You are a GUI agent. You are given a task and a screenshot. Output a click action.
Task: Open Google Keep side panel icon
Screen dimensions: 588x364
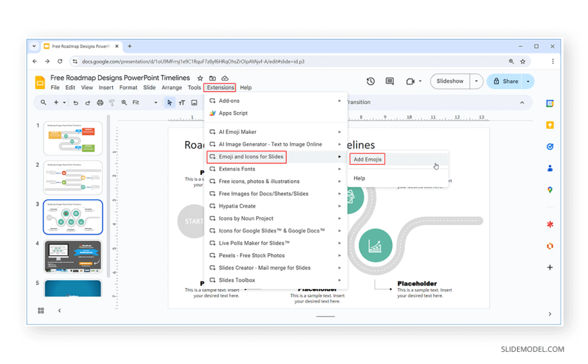(x=549, y=125)
